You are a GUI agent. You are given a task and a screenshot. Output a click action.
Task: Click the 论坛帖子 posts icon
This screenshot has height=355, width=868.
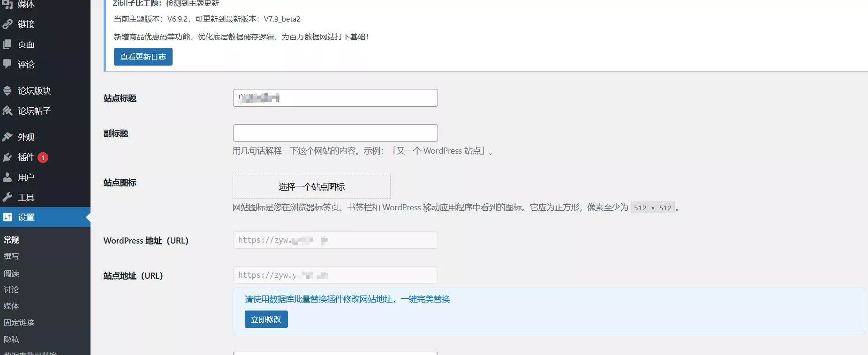click(8, 111)
